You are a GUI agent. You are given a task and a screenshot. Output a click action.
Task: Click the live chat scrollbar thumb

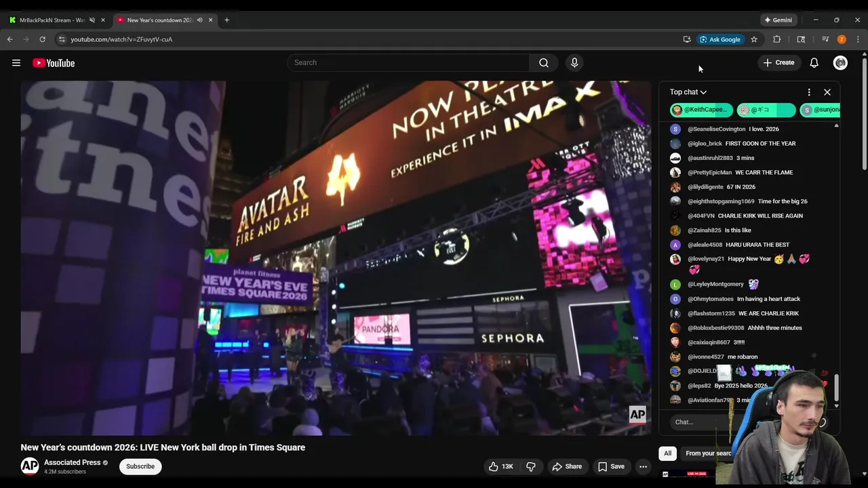[x=836, y=387]
